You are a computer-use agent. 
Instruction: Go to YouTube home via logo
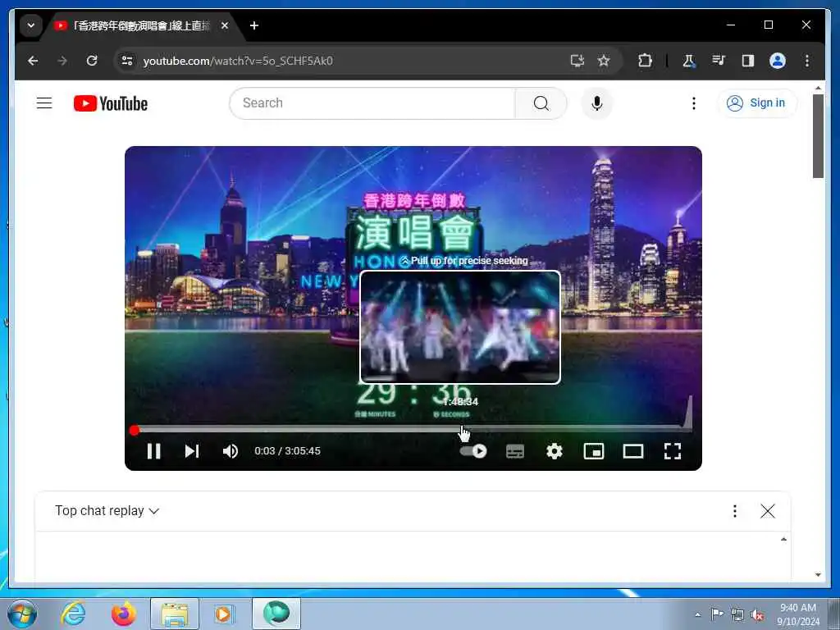click(111, 103)
